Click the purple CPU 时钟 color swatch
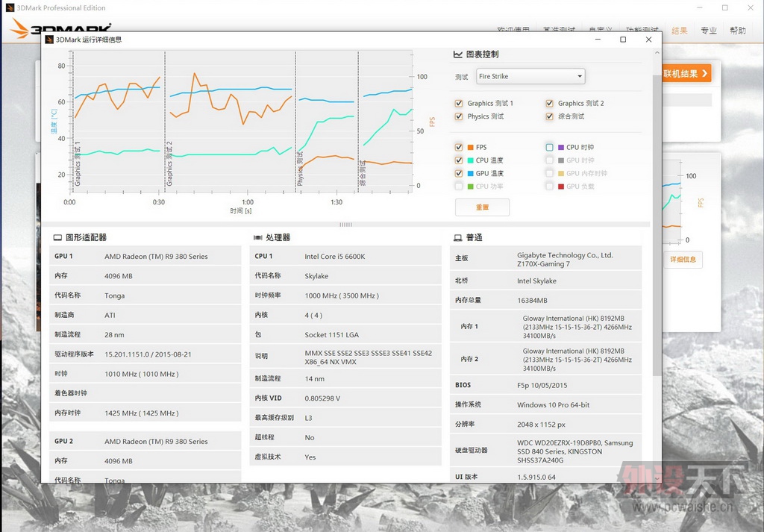 pyautogui.click(x=561, y=147)
